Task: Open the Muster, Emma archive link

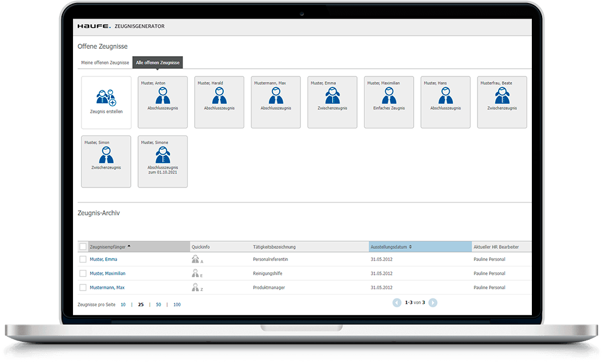Action: click(x=104, y=260)
